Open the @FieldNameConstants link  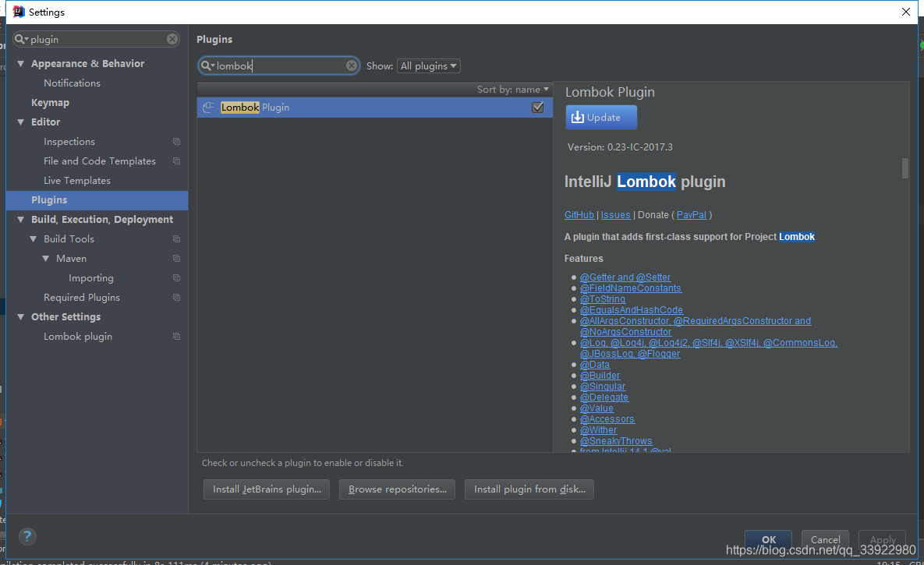click(x=631, y=288)
